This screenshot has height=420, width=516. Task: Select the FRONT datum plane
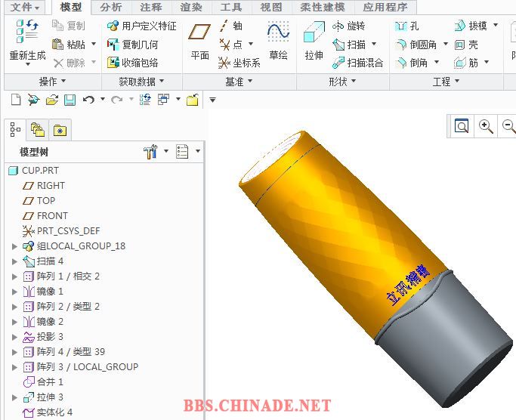point(45,215)
